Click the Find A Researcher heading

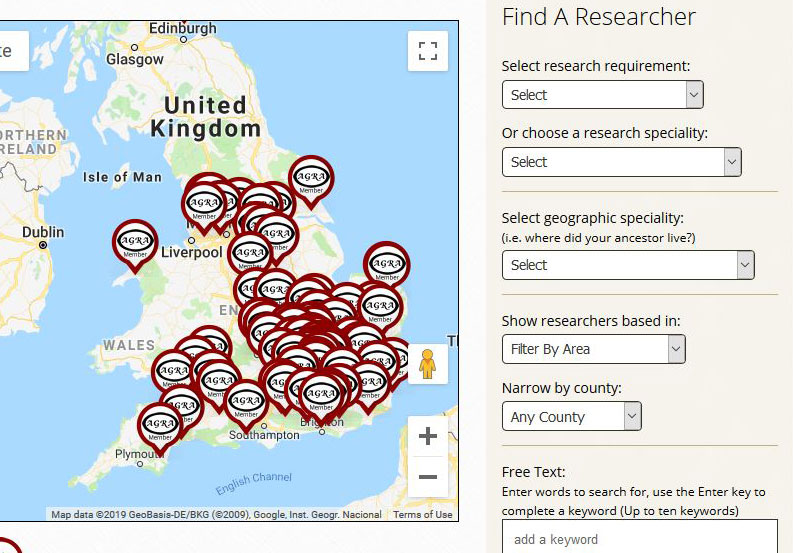(599, 17)
